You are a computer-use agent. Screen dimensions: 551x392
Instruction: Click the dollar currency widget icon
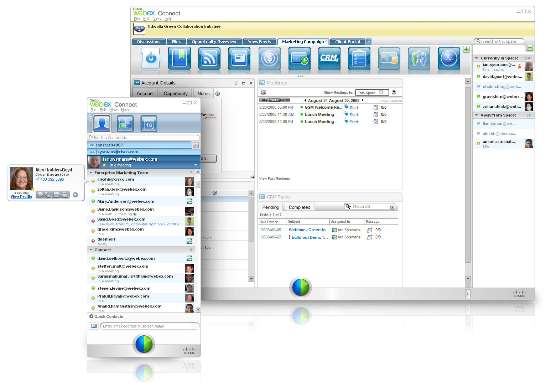[269, 58]
